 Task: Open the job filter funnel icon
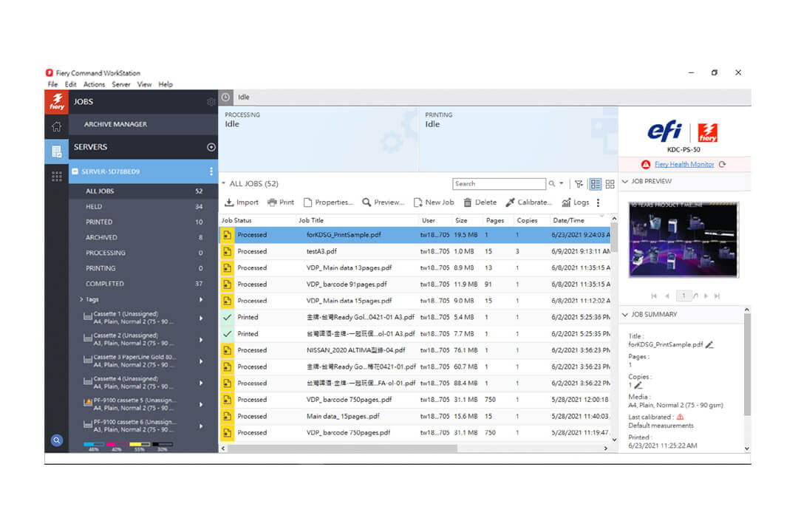(579, 184)
